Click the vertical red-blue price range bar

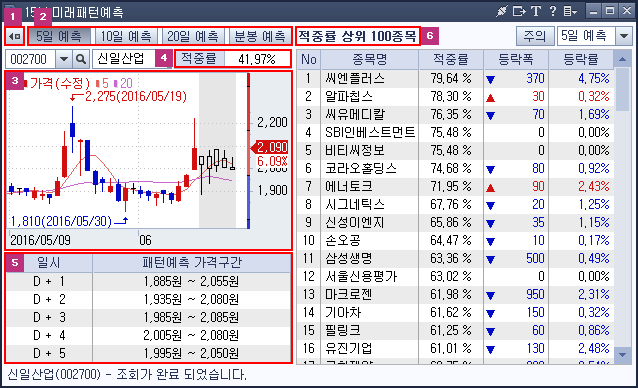[249, 151]
